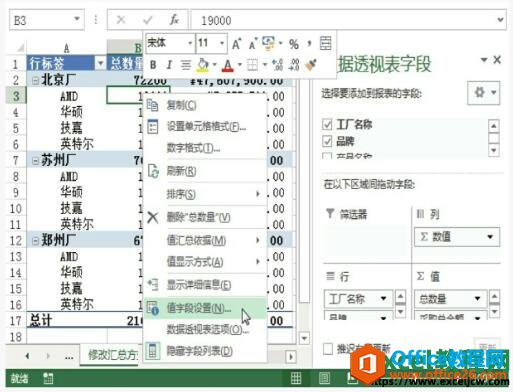Open 设置单元格格式(F) menu item
The image size is (513, 392).
click(x=205, y=127)
